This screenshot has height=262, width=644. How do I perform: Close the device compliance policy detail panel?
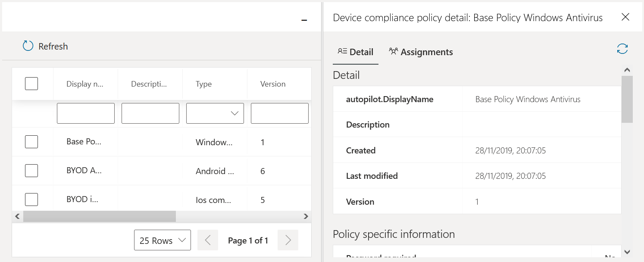tap(625, 17)
